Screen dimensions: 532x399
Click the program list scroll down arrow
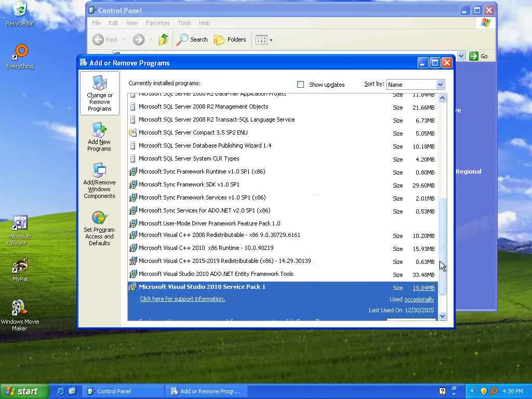(x=442, y=316)
